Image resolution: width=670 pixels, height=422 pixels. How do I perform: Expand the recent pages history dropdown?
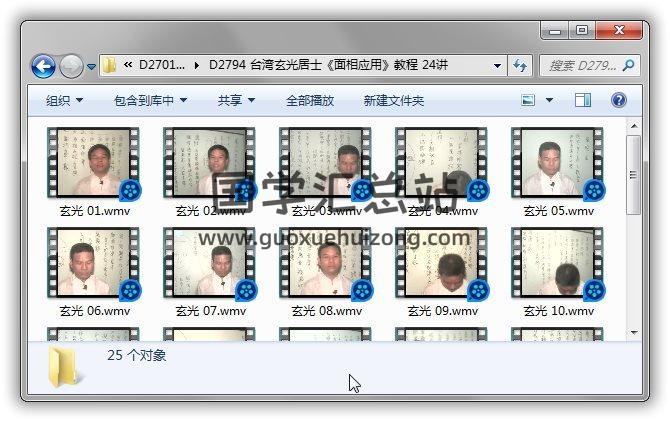91,67
